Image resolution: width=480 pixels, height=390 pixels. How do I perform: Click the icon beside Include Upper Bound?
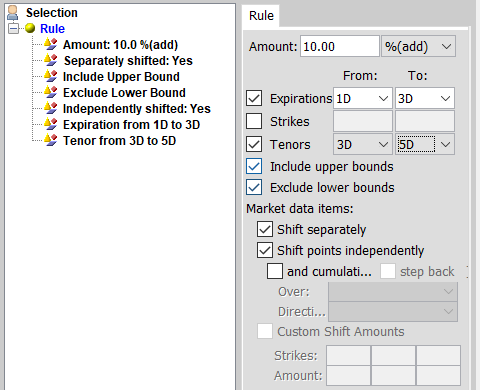(50, 76)
